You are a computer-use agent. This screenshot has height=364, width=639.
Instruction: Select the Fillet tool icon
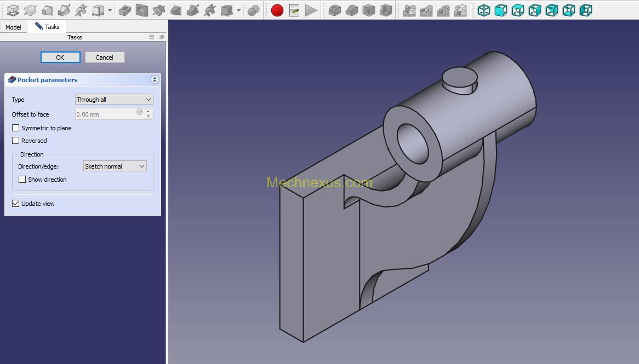tap(334, 10)
